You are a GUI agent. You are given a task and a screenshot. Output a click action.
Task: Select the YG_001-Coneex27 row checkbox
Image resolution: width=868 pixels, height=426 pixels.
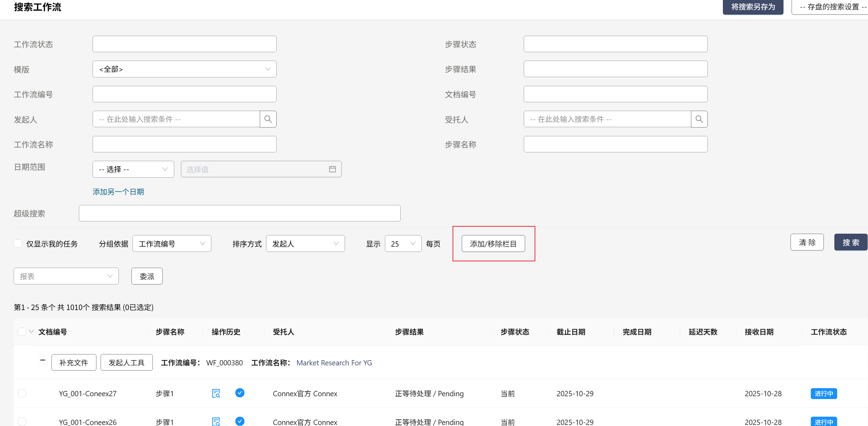22,393
